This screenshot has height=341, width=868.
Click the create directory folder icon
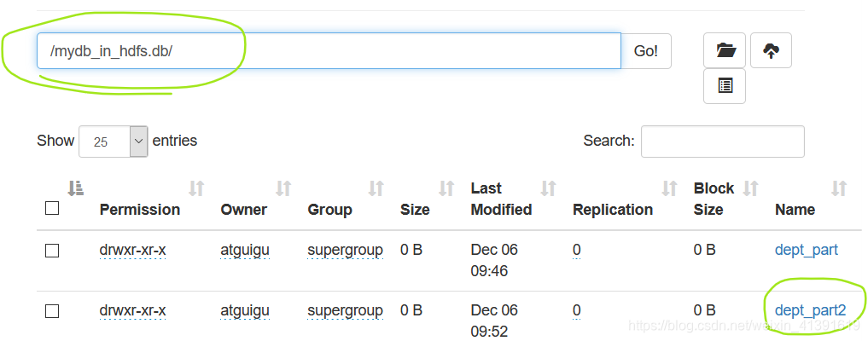pos(725,51)
